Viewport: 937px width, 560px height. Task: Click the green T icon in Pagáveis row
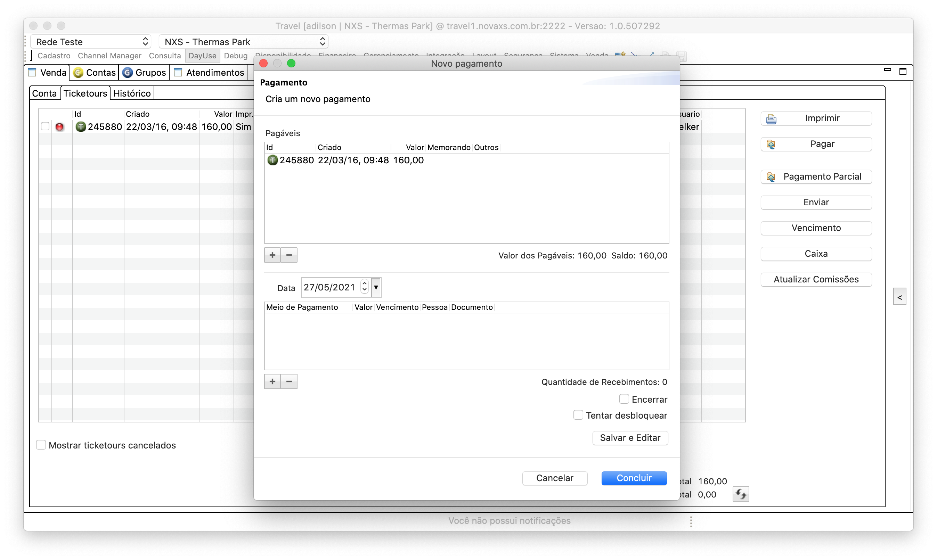tap(272, 160)
